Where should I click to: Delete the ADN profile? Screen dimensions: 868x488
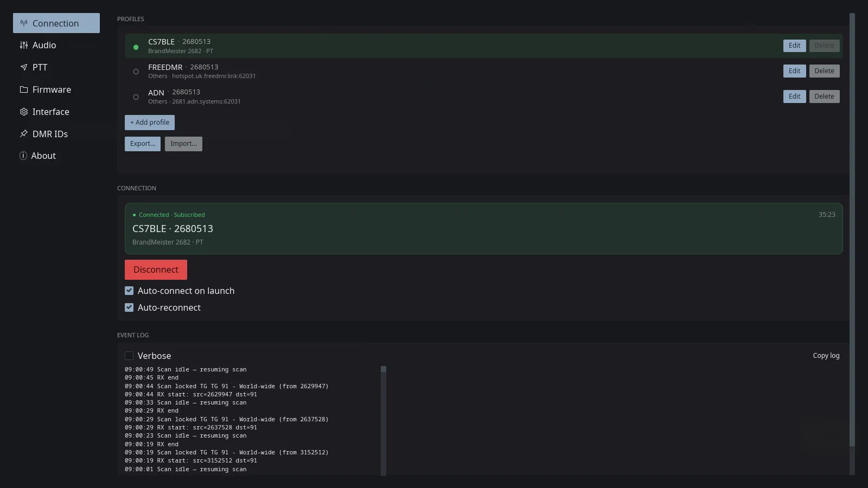[x=824, y=97]
